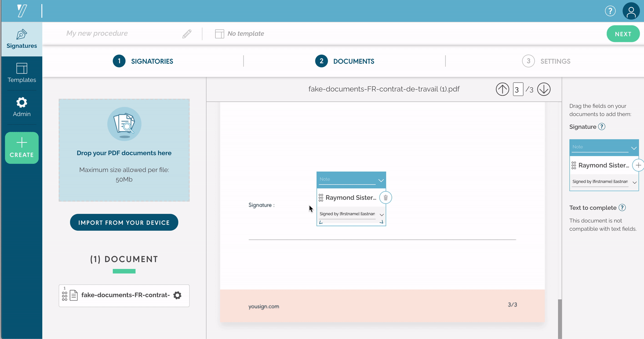
Task: Open the No template selector
Action: coord(239,34)
